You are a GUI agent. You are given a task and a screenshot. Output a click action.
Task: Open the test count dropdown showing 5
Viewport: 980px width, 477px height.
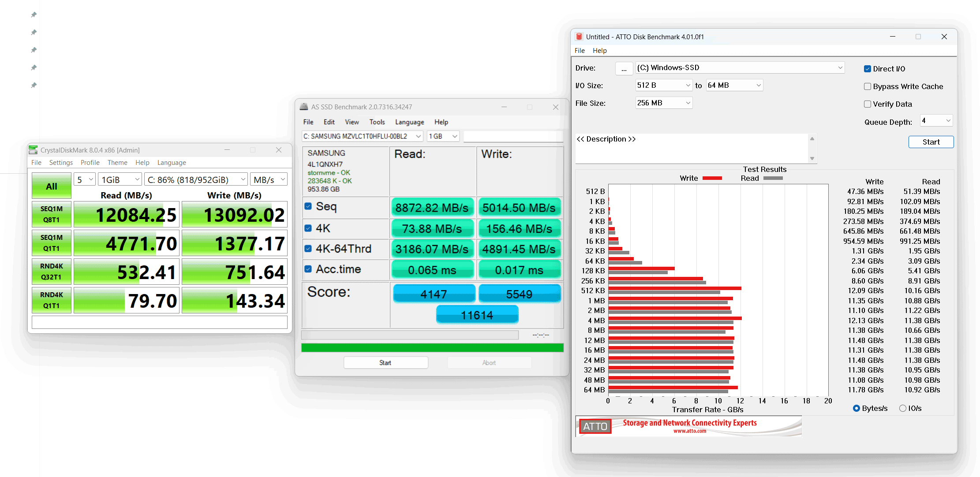click(85, 179)
